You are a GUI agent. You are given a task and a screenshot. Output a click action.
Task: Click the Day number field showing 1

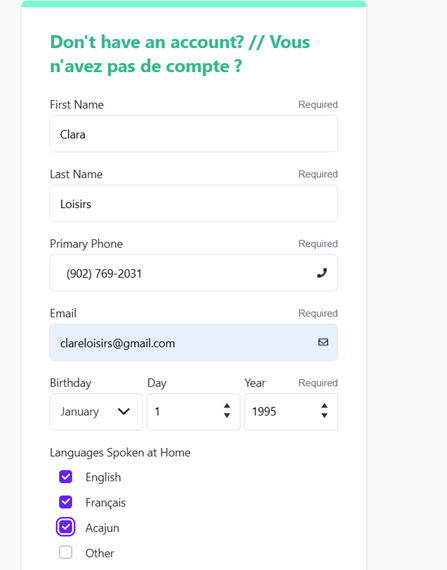193,412
